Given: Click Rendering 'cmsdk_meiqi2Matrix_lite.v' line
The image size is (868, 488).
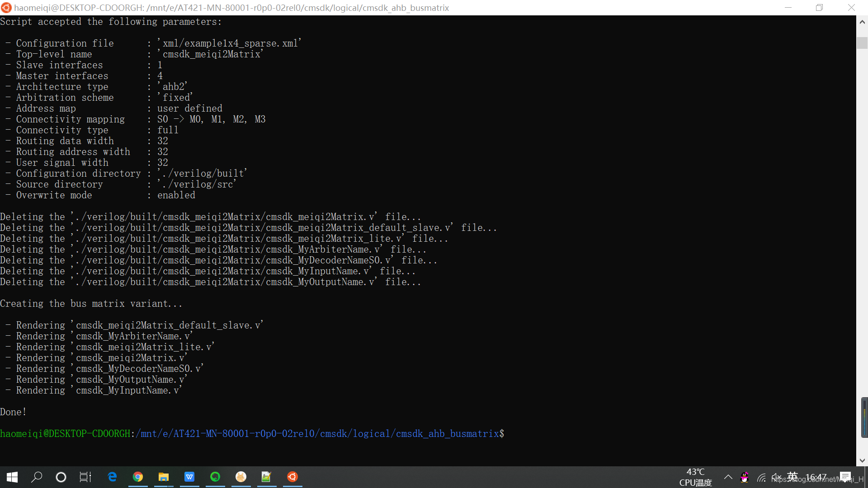Looking at the screenshot, I should 110,347.
